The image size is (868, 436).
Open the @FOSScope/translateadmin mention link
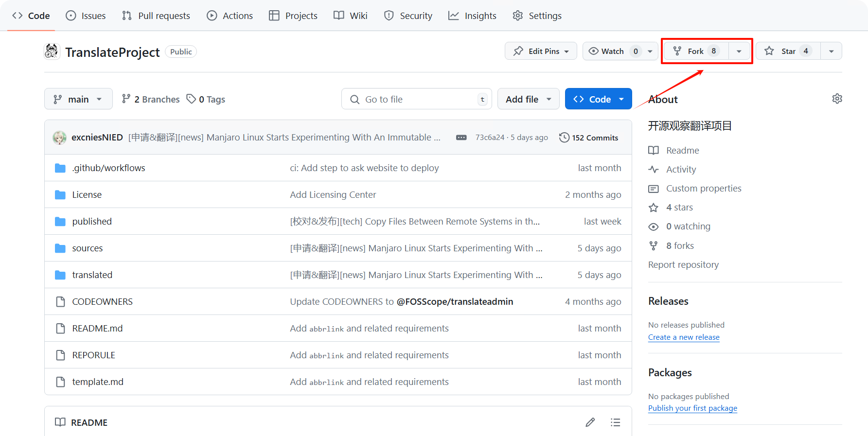455,301
